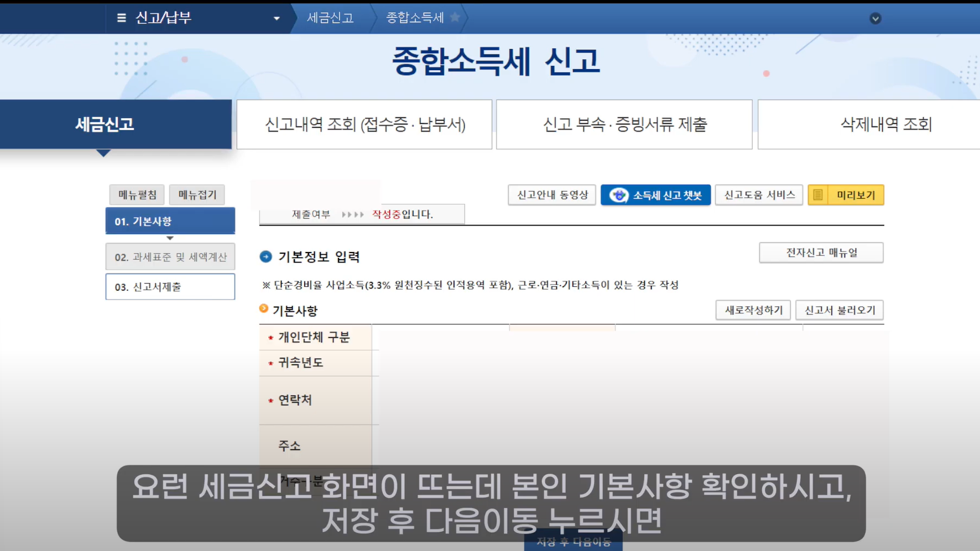Open the 신고도움 서비스
This screenshot has width=980, height=551.
tap(759, 195)
